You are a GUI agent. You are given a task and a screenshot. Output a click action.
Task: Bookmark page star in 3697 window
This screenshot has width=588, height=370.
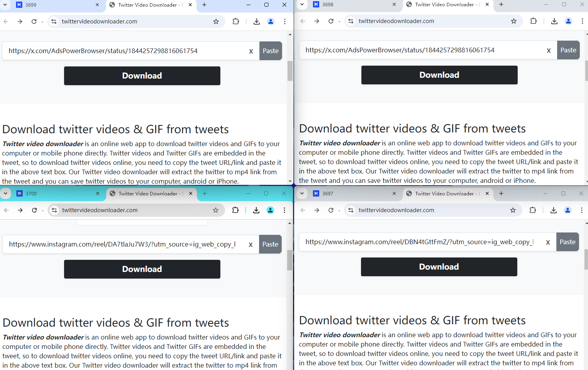pyautogui.click(x=513, y=210)
